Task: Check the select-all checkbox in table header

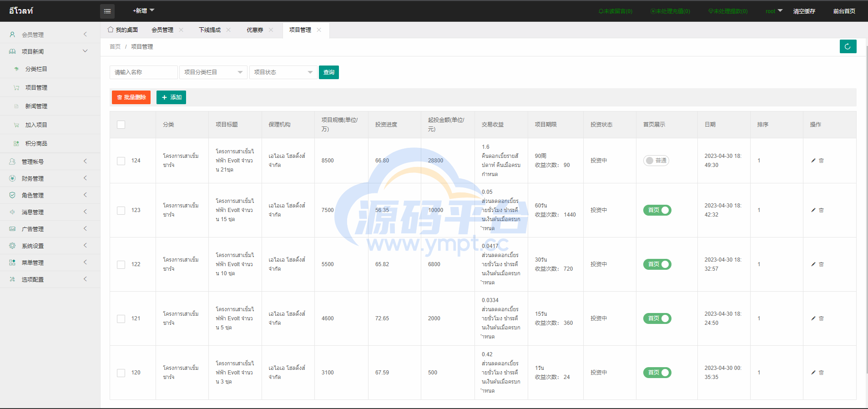Action: pyautogui.click(x=121, y=125)
